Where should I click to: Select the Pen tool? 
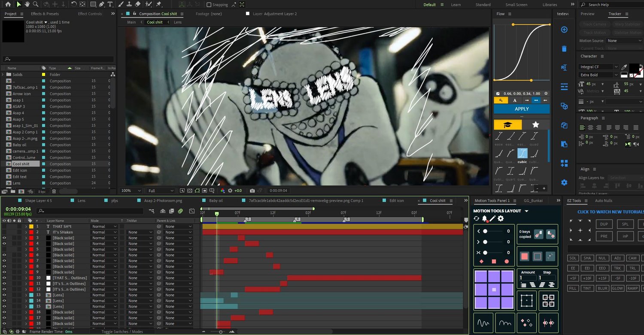tap(102, 4)
